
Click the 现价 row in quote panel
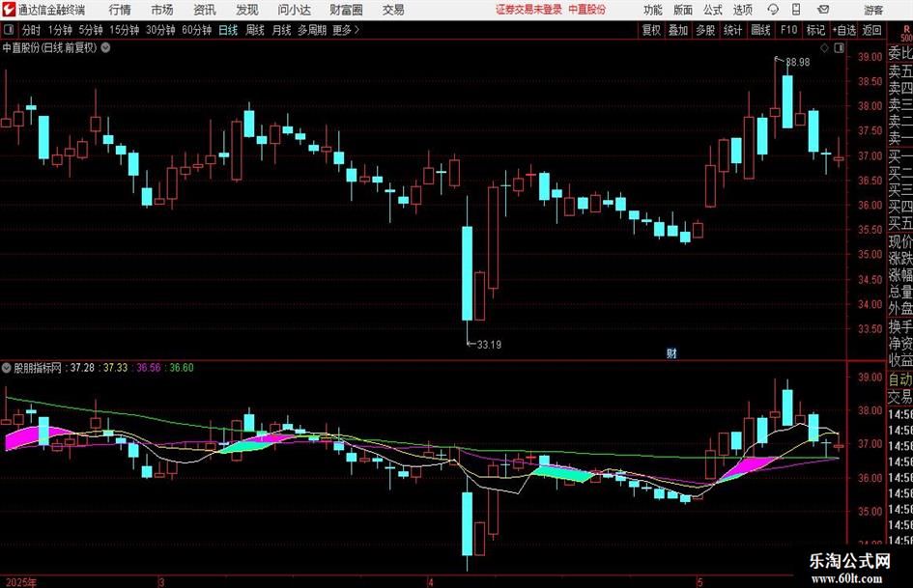(900, 241)
